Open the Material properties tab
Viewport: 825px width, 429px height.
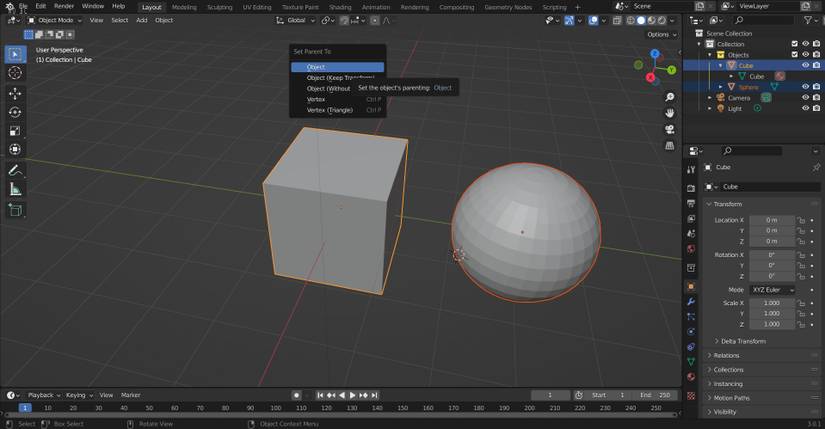[691, 377]
